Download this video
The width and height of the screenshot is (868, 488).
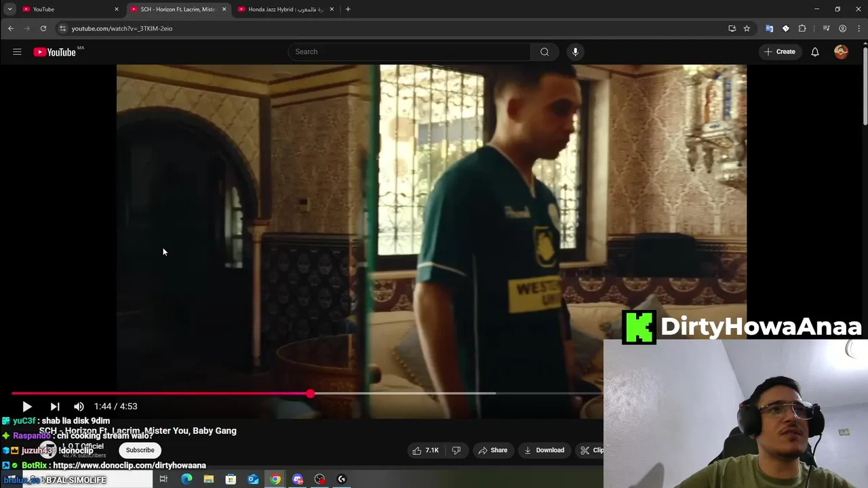545,450
